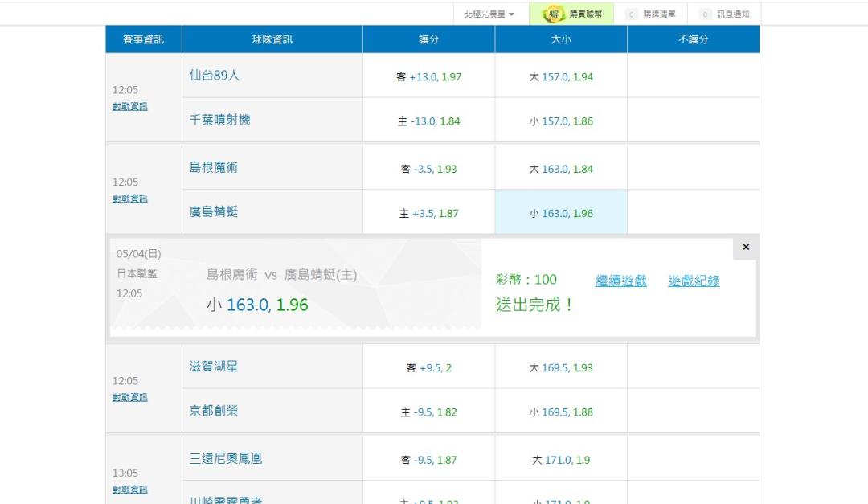
Task: Select the 客 -3.5, 1.93 spread bet
Action: coord(429,169)
